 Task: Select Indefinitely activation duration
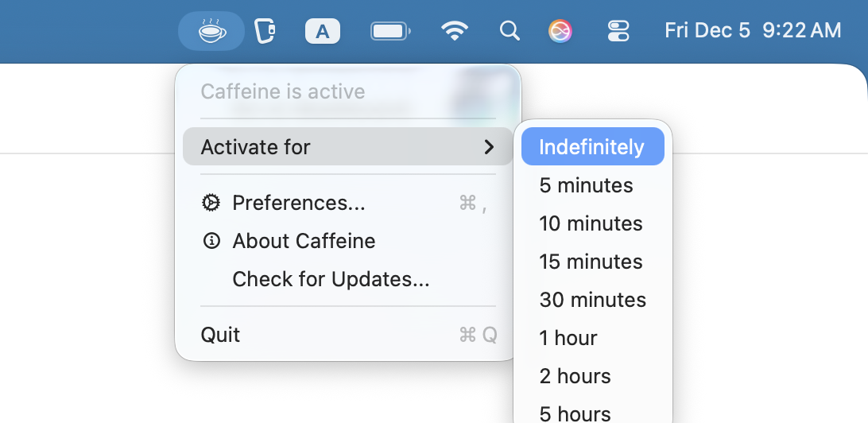coord(591,147)
